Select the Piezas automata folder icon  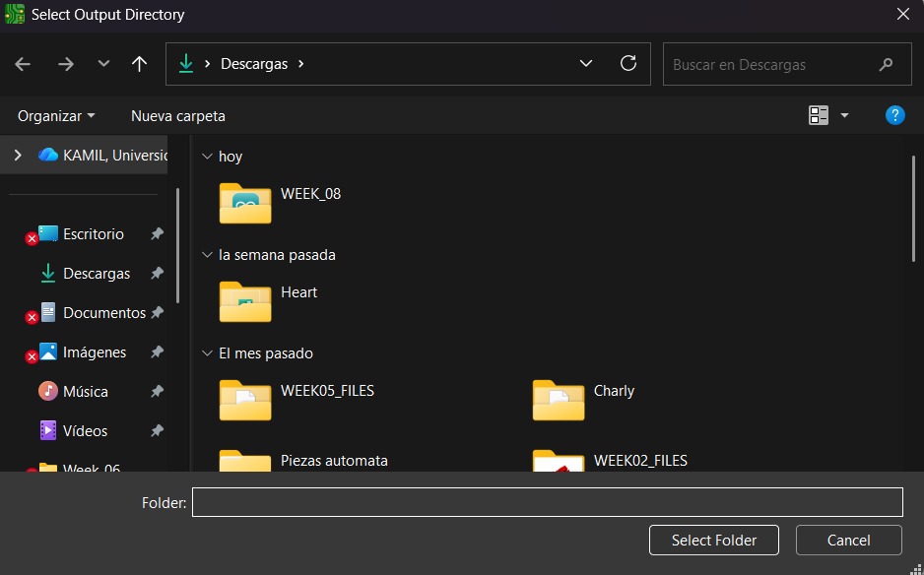(x=245, y=461)
